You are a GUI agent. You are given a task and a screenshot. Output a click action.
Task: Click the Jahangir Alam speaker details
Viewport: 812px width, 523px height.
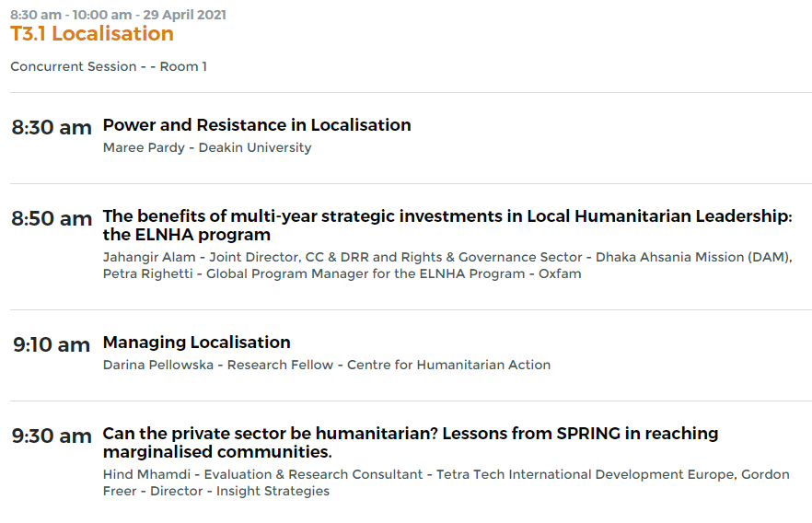(x=447, y=258)
